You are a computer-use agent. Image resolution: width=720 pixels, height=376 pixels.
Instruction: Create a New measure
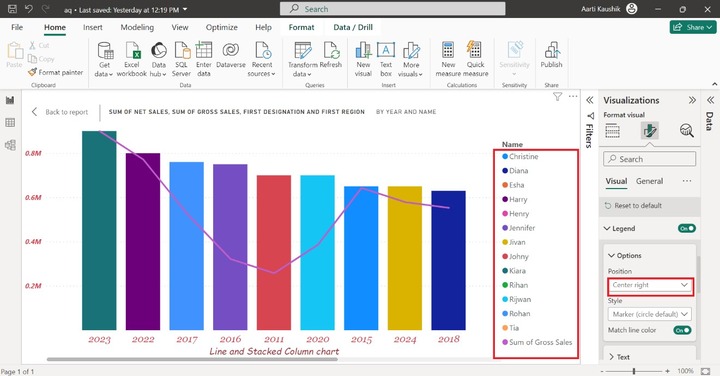point(448,59)
